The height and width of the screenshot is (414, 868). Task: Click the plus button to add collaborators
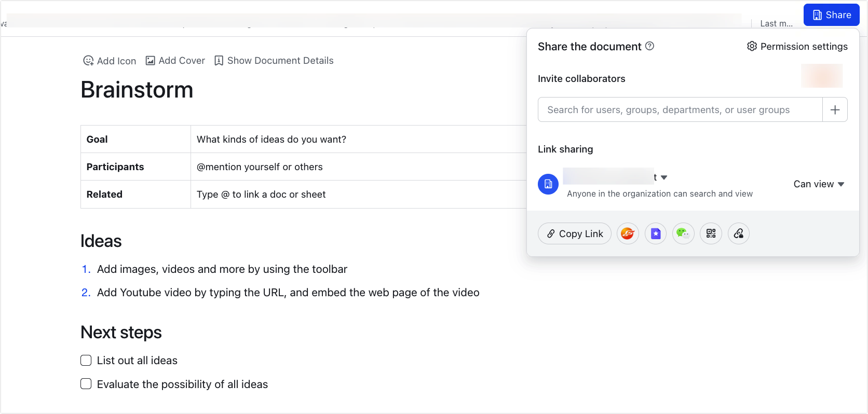click(835, 109)
